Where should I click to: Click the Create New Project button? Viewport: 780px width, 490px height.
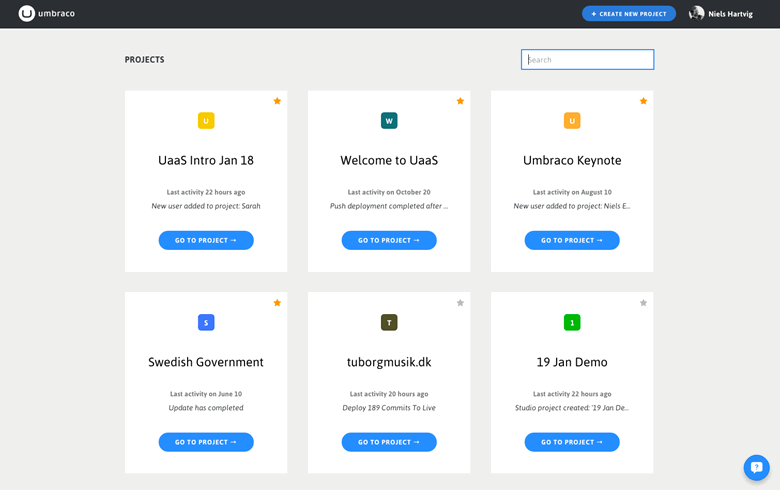629,13
